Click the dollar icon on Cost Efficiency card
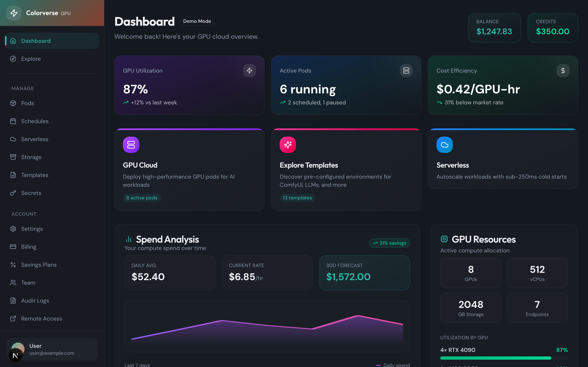 pyautogui.click(x=563, y=70)
